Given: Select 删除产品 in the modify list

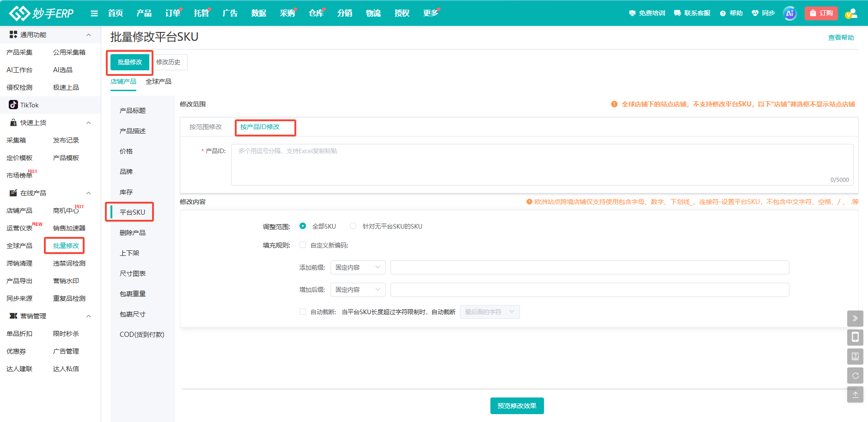Looking at the screenshot, I should pos(133,233).
